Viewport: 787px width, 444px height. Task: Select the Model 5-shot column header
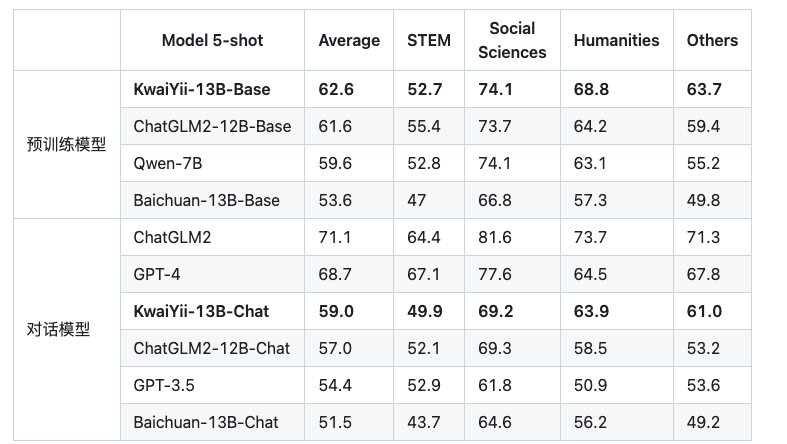pos(212,40)
